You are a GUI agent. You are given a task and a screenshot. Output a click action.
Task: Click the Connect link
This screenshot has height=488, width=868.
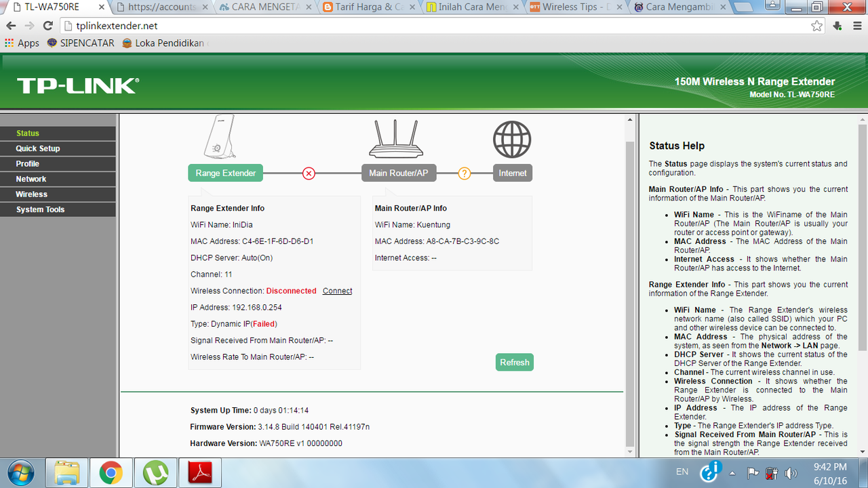[x=337, y=291]
